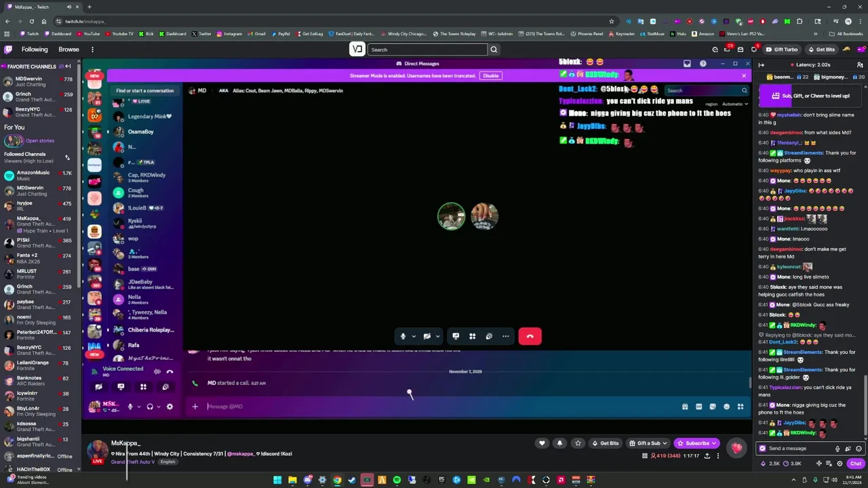This screenshot has width=868, height=488.
Task: Open Gift a Sub dropdown
Action: pyautogui.click(x=648, y=443)
